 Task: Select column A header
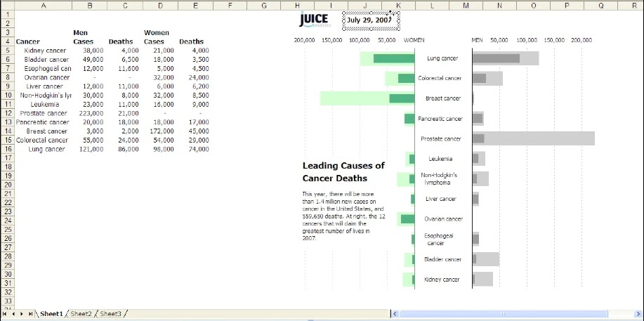point(44,6)
